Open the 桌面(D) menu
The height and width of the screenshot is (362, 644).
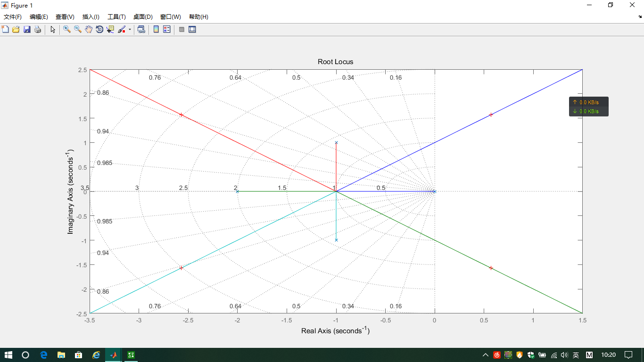(x=143, y=17)
